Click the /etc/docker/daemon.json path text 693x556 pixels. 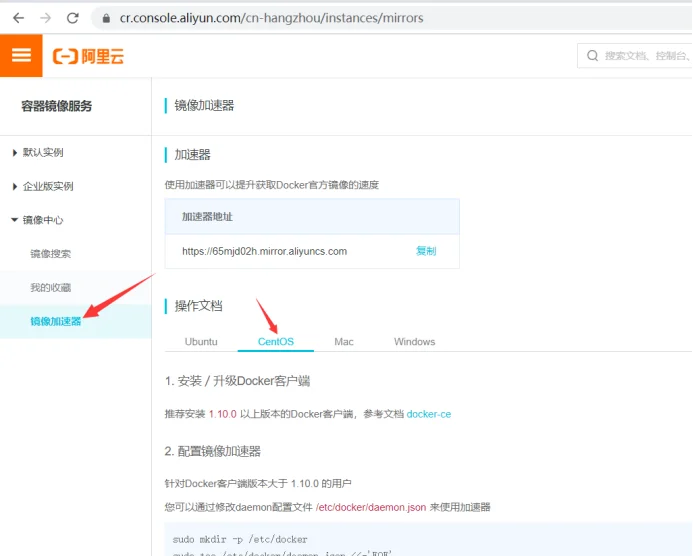tap(371, 507)
